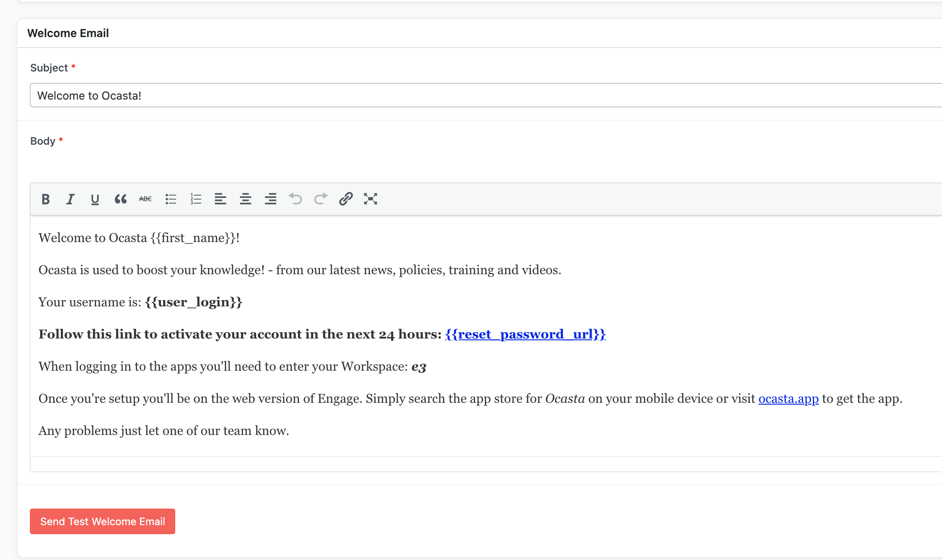The image size is (942, 560).
Task: Toggle bold formatting in the editor
Action: (46, 199)
